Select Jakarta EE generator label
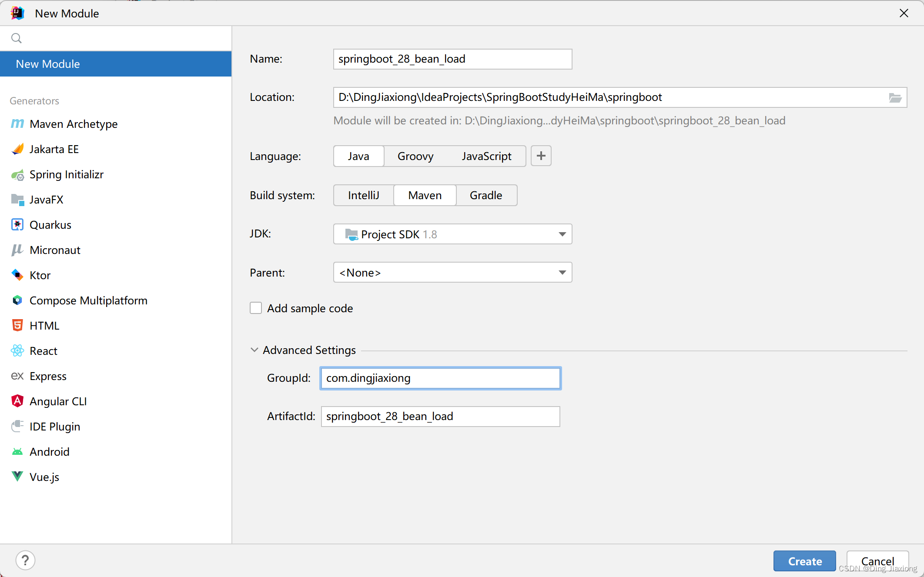924x577 pixels. pyautogui.click(x=54, y=149)
